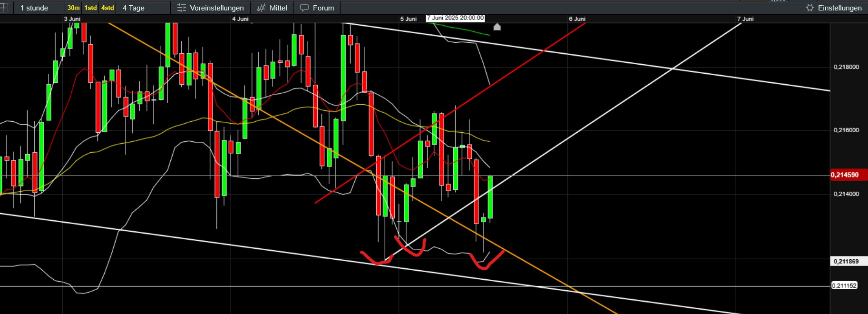Open the '1 stunde' interval dropdown

click(x=34, y=8)
